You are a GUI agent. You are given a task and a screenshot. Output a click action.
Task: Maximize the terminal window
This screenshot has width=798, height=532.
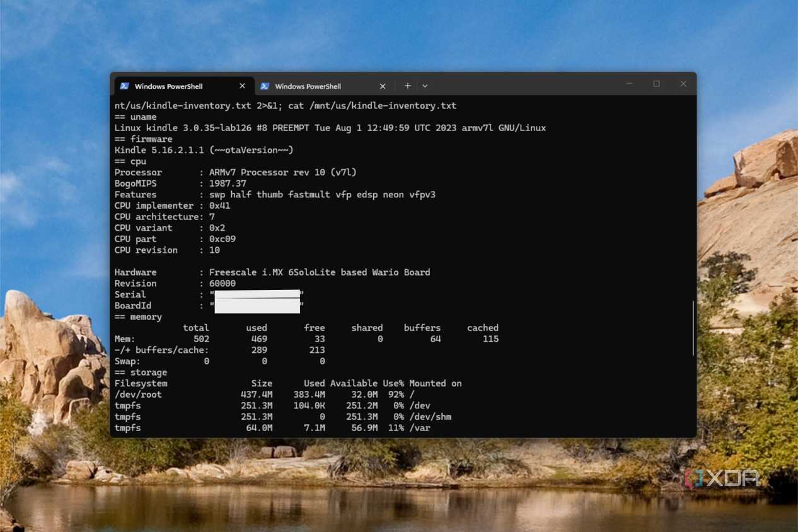click(656, 84)
